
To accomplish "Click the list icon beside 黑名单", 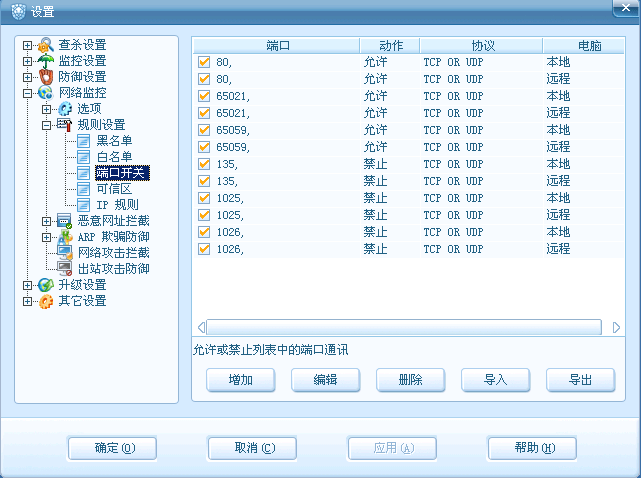I will (x=84, y=141).
